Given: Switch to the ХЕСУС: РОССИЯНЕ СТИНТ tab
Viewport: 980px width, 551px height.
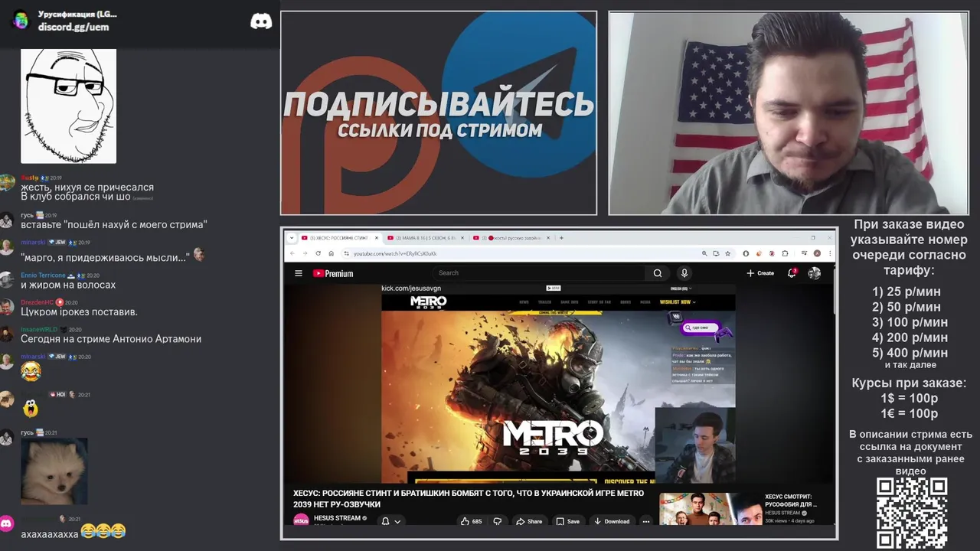Looking at the screenshot, I should [x=340, y=238].
